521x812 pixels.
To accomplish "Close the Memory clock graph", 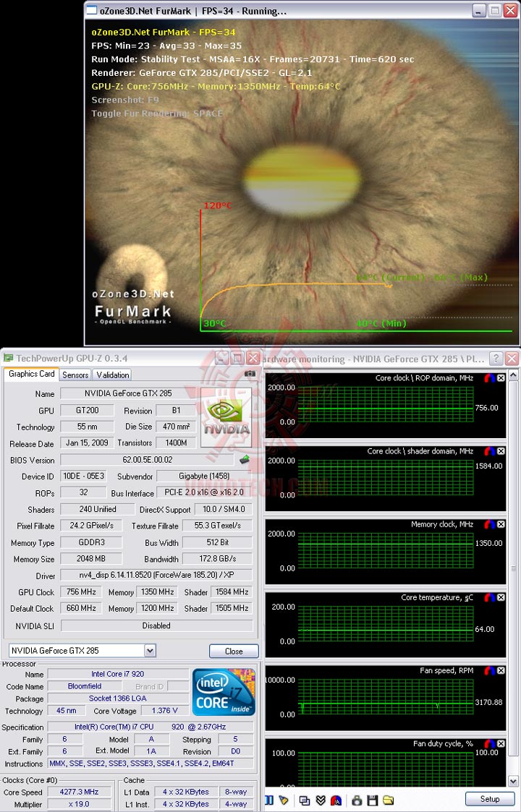I will pyautogui.click(x=501, y=524).
